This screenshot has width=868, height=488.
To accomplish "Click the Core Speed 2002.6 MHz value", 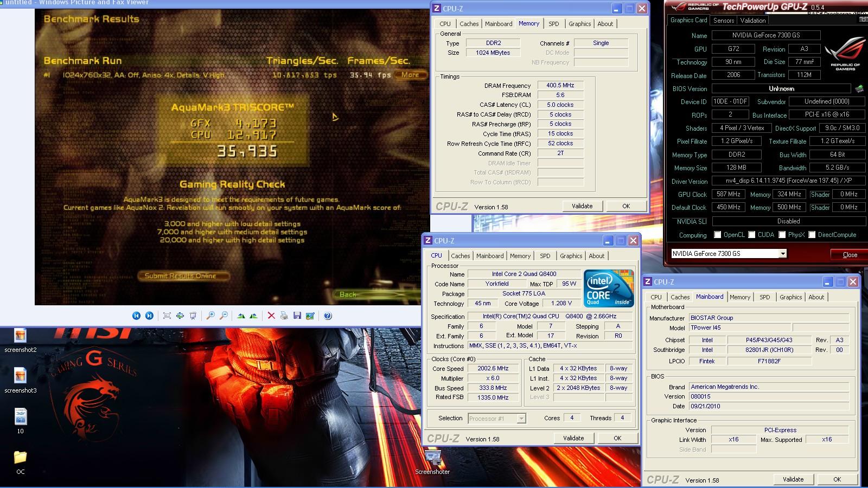I will (x=493, y=368).
